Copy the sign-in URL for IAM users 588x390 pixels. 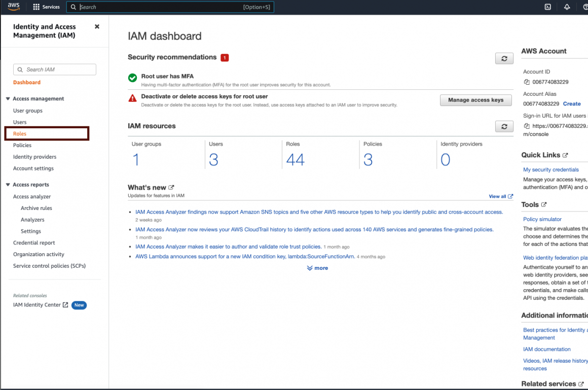click(x=527, y=126)
